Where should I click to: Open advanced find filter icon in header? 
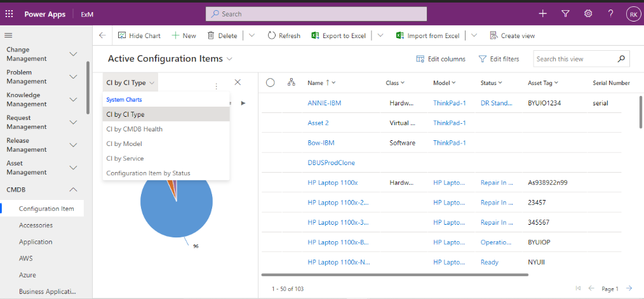(565, 14)
